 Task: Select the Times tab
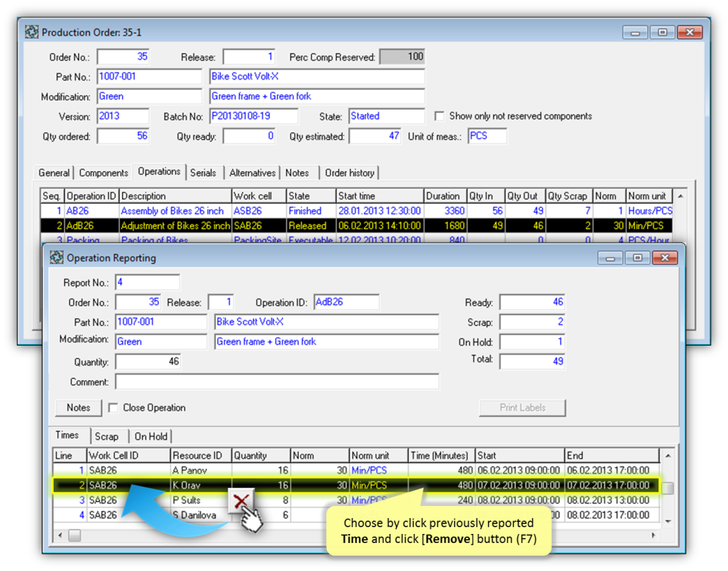coord(67,435)
